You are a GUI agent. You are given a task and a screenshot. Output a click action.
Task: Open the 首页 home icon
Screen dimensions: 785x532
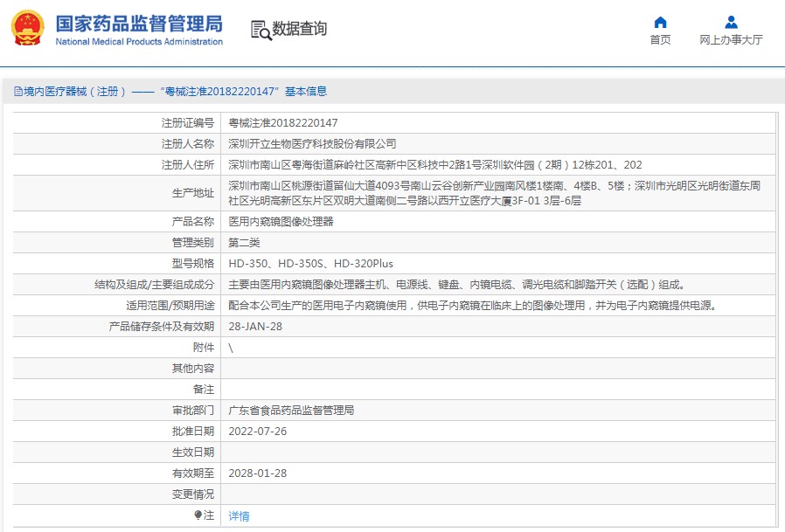click(660, 22)
